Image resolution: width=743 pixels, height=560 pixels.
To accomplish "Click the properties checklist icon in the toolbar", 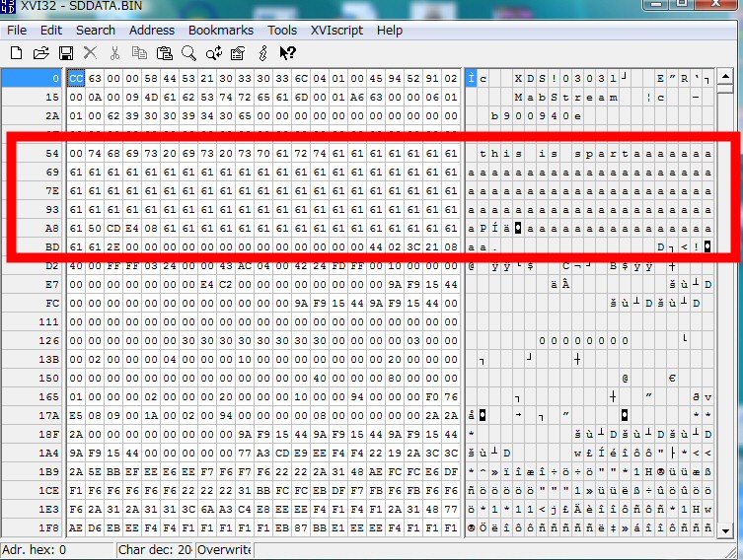I will [x=238, y=52].
